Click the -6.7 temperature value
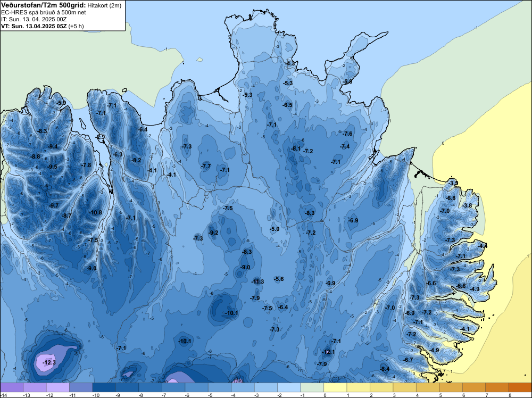The width and height of the screenshot is (532, 398). coord(408,360)
